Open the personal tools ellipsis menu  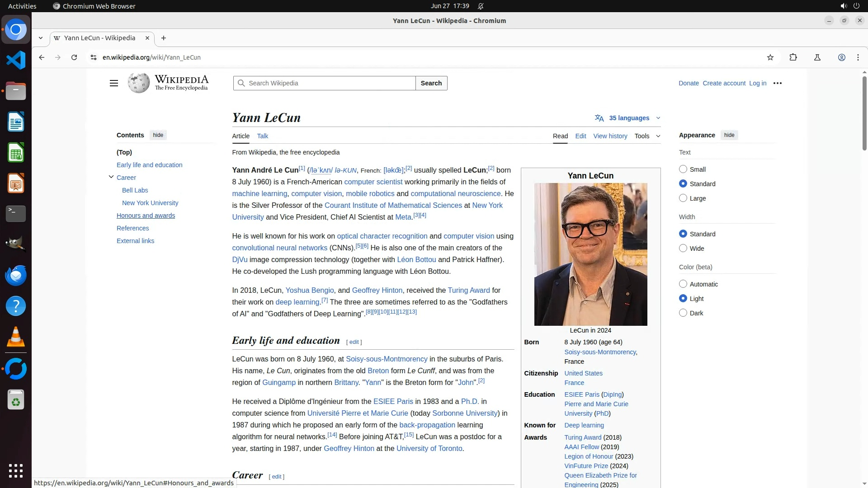[778, 83]
